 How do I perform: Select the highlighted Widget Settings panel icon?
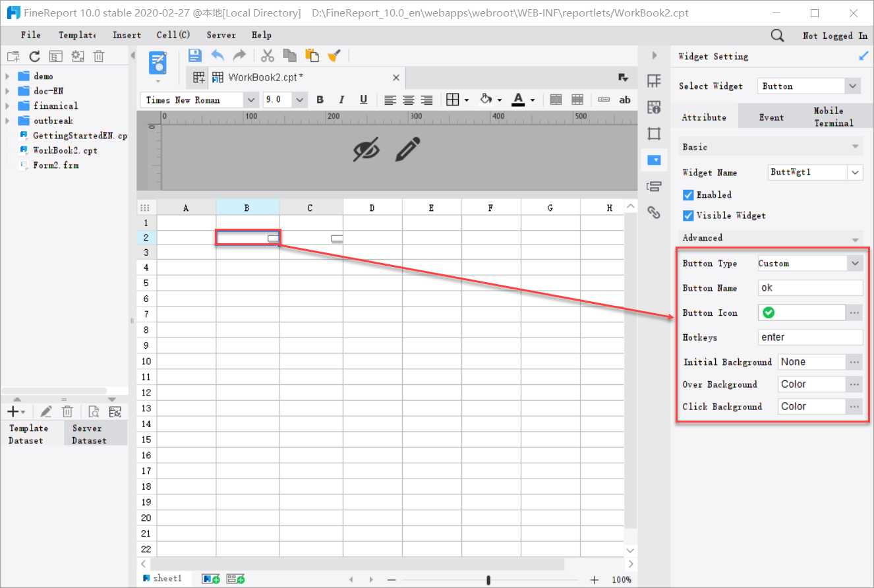[x=654, y=160]
